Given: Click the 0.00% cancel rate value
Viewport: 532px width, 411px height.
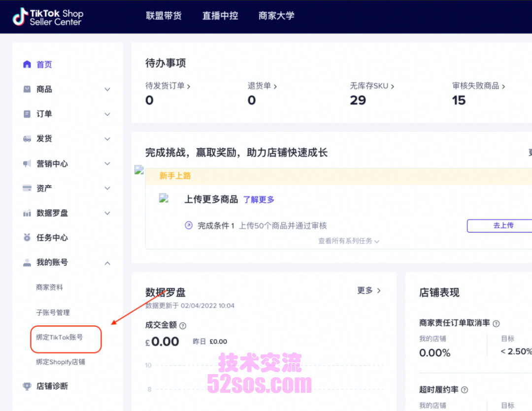Looking at the screenshot, I should (434, 353).
